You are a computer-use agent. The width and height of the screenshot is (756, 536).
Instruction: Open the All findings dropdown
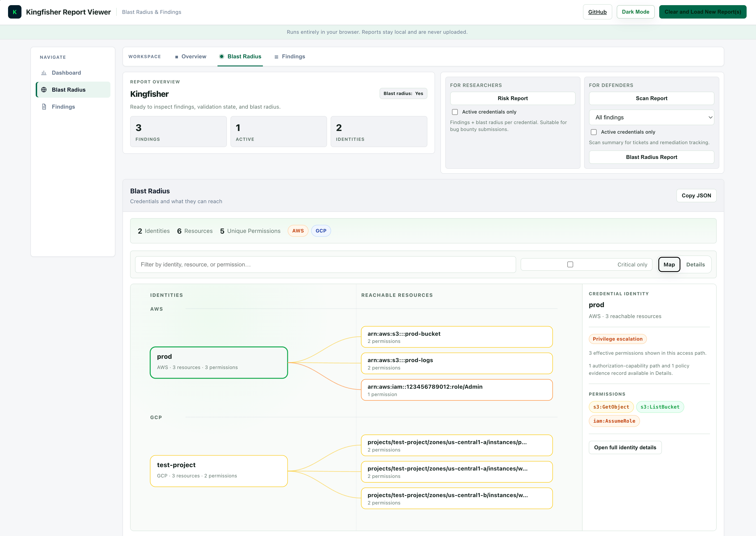(651, 118)
